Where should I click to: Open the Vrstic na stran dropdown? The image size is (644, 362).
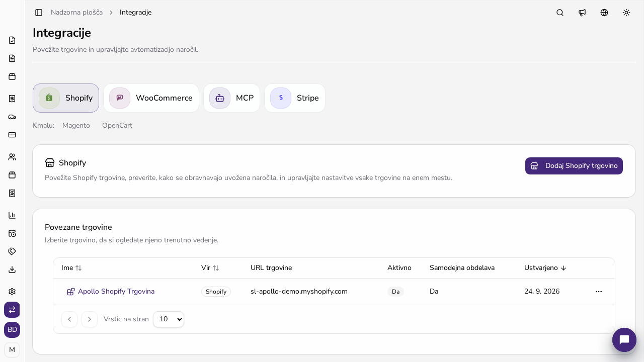(169, 319)
